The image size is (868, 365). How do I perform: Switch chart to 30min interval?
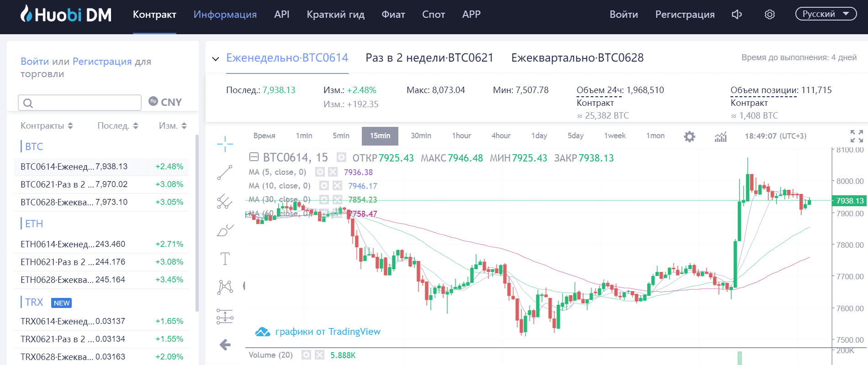[421, 136]
